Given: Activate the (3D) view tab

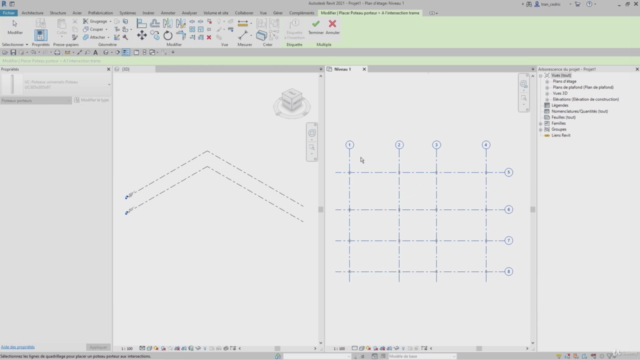Looking at the screenshot, I should [134, 69].
